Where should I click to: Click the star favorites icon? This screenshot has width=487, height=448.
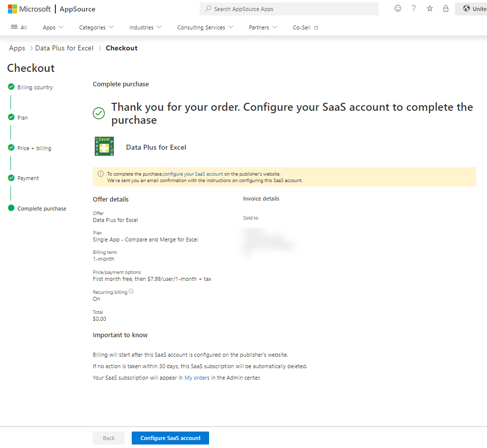pyautogui.click(x=430, y=8)
